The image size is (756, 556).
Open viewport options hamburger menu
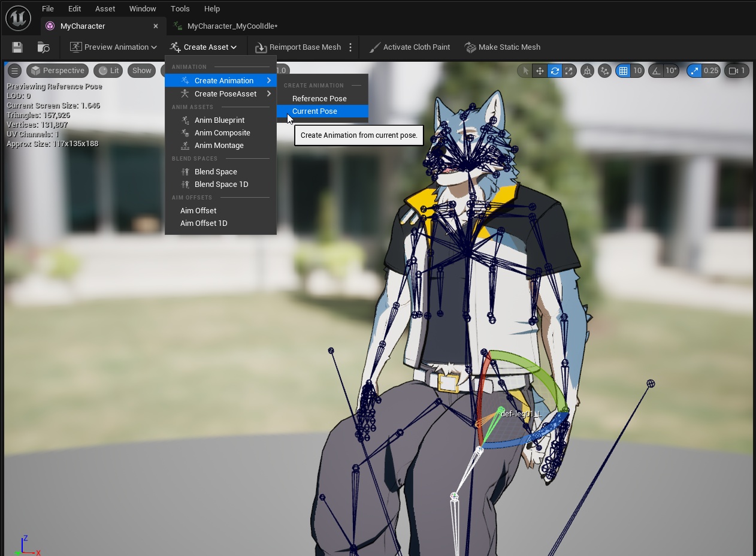coord(14,71)
